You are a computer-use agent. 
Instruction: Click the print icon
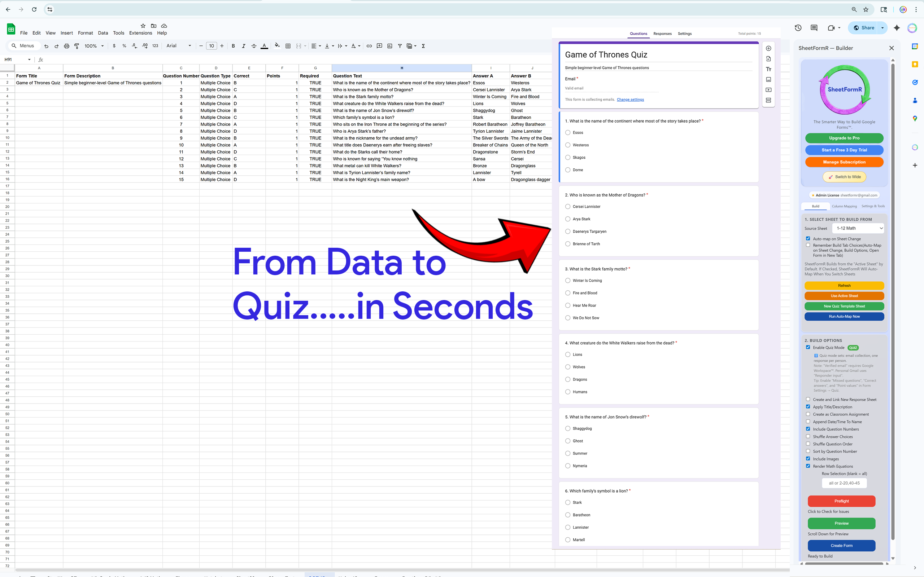coord(66,46)
